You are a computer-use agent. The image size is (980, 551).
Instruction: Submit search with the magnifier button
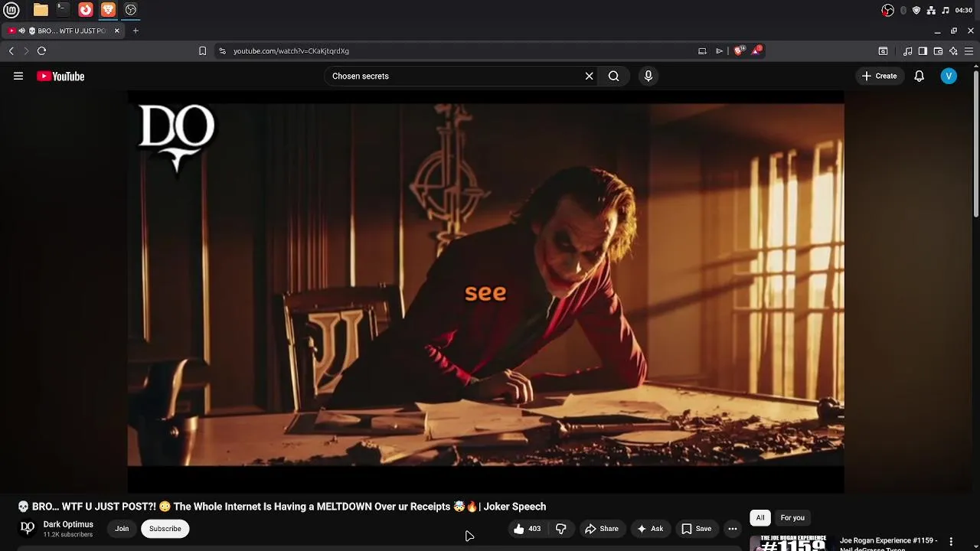613,76
